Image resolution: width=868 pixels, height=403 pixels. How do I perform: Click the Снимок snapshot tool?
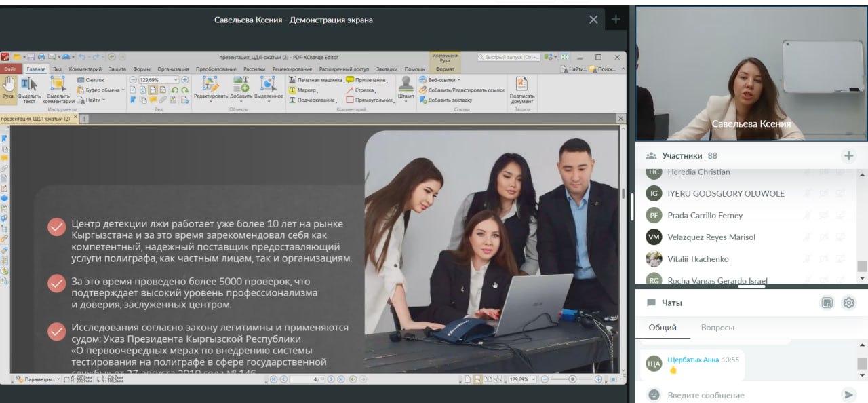(x=91, y=80)
